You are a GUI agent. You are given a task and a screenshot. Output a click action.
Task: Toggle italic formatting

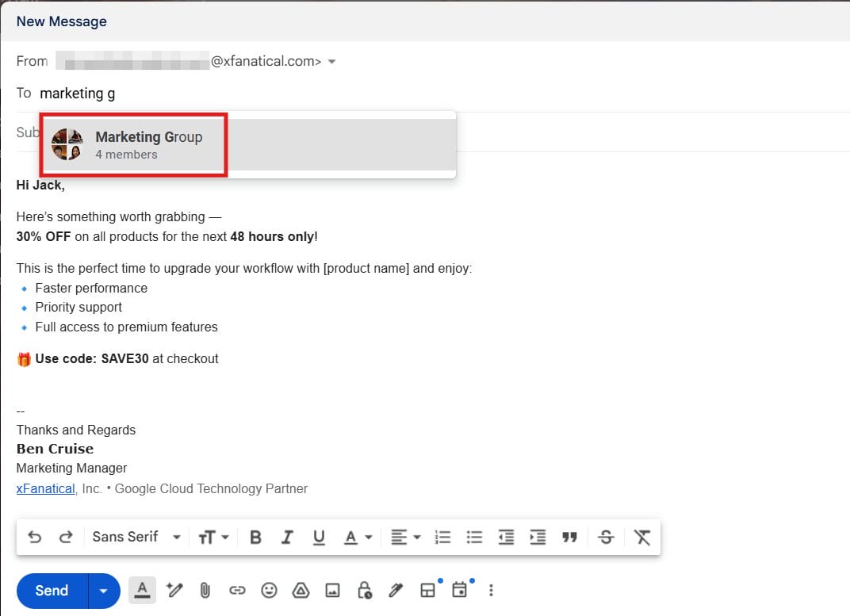pos(287,537)
